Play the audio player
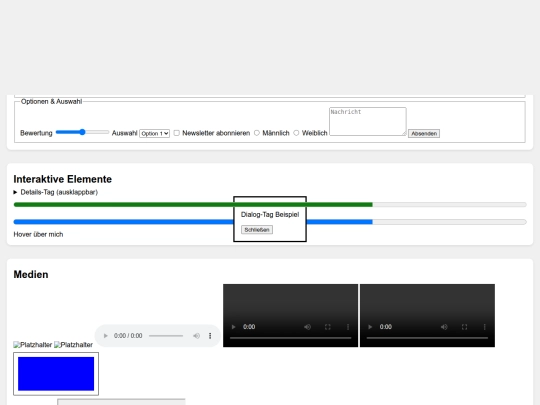This screenshot has width=540, height=405. point(106,336)
